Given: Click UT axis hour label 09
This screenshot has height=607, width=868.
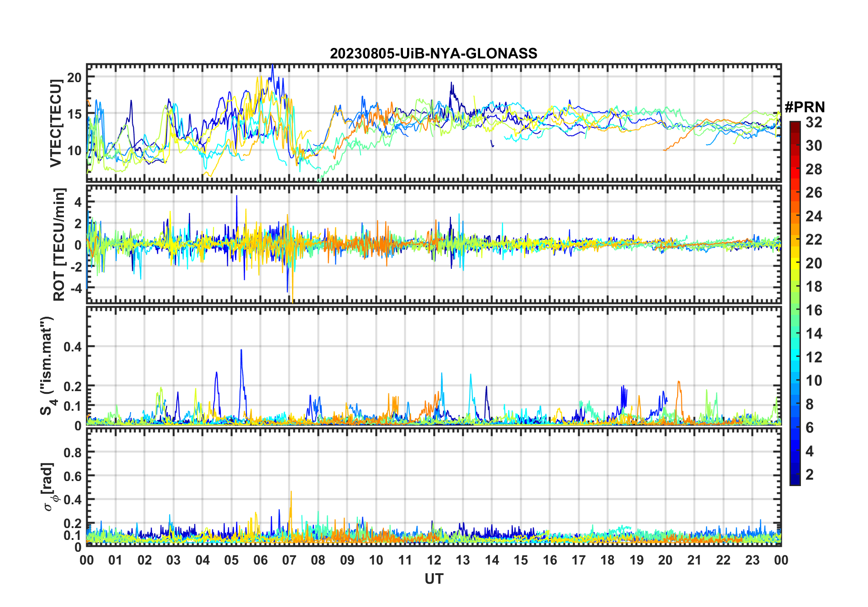Looking at the screenshot, I should pyautogui.click(x=347, y=560).
